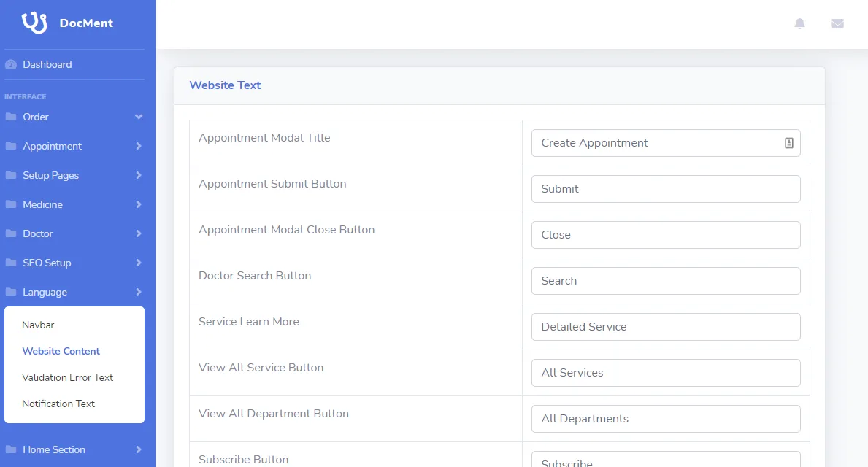Open the Doctor sidebar menu

pyautogui.click(x=74, y=233)
